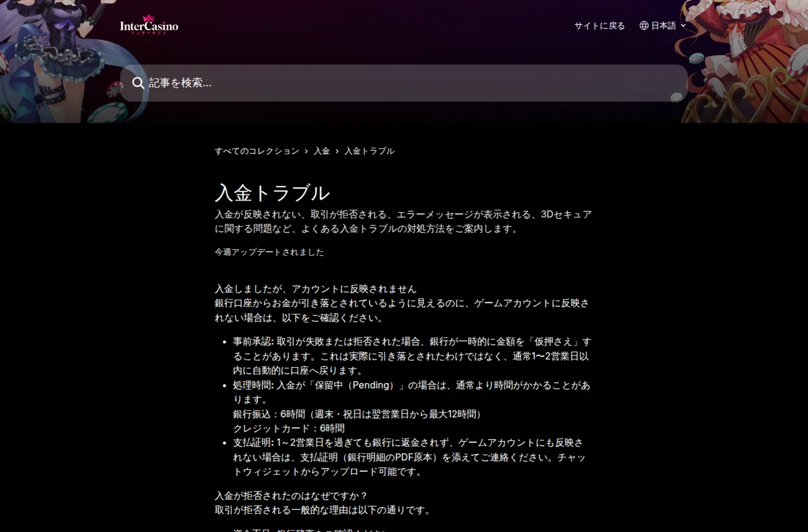
Task: Click the 支払証明 bullet label
Action: coord(253,442)
